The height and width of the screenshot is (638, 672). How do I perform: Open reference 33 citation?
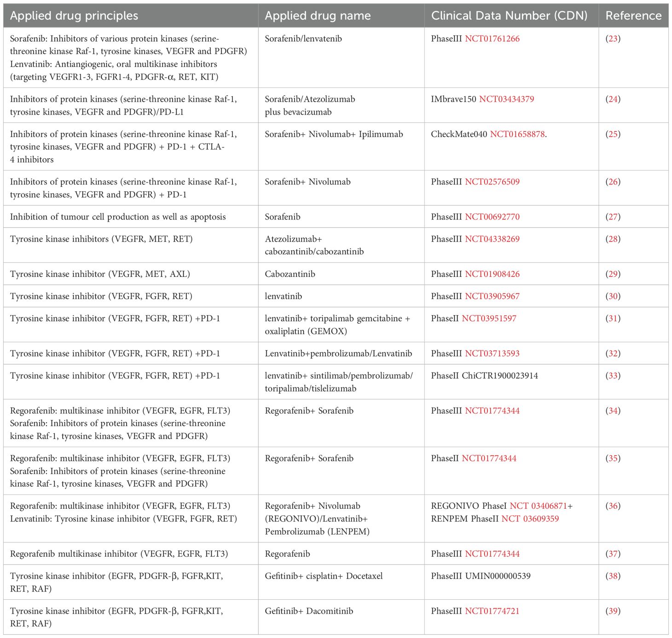coord(613,375)
